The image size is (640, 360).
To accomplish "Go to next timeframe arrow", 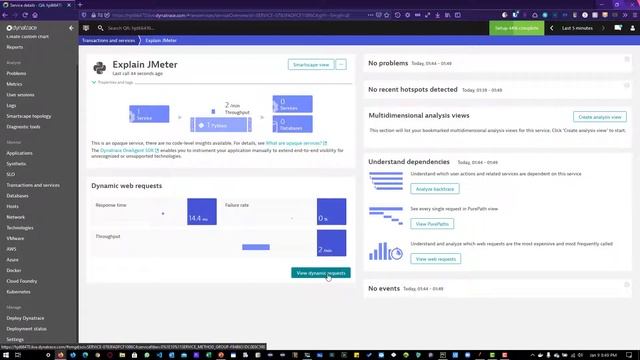I will 603,28.
